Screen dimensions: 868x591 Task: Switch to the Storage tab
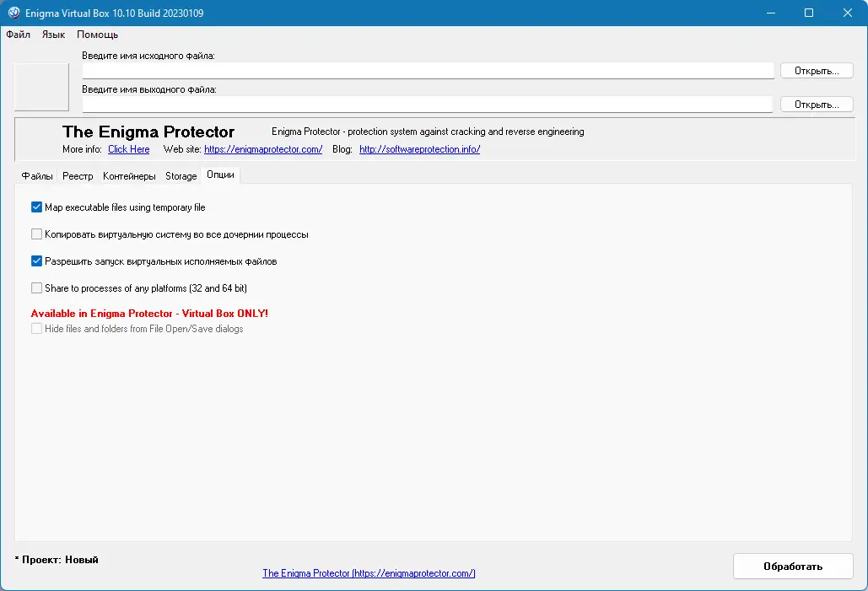181,176
